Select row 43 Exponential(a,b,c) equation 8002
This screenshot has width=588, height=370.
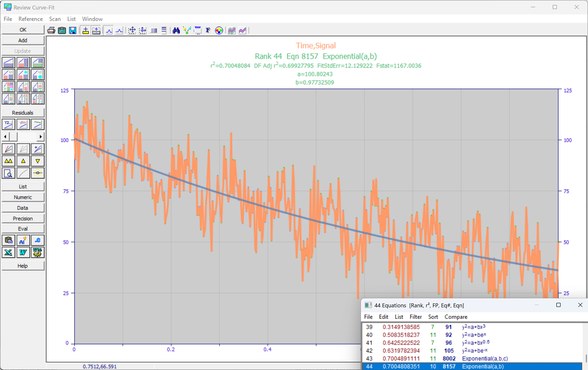(x=472, y=358)
